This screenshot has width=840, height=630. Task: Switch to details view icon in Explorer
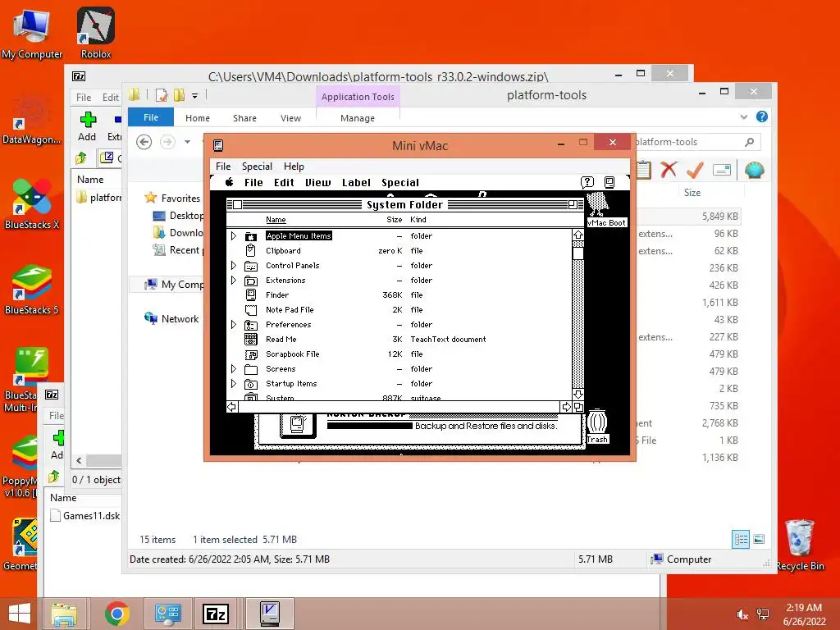point(741,540)
